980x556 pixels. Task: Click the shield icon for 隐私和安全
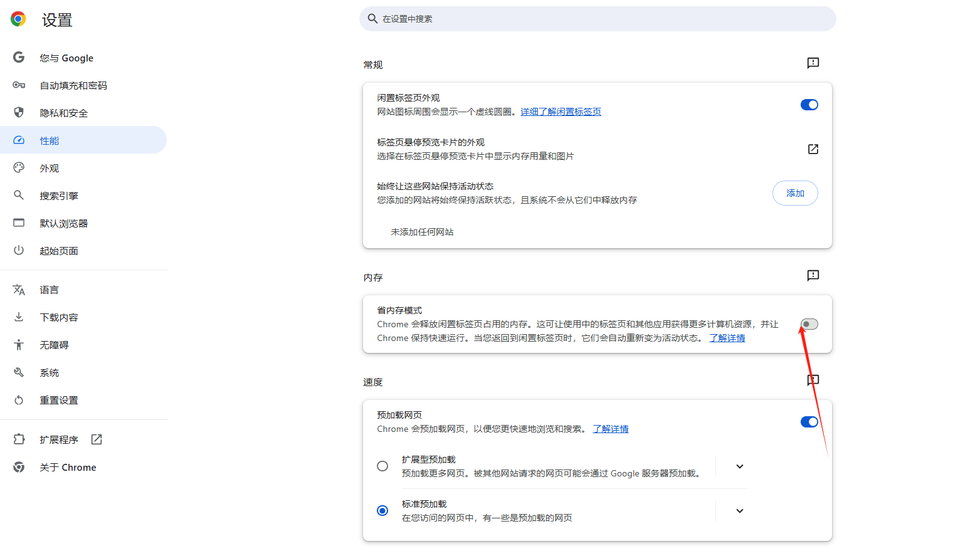click(19, 113)
